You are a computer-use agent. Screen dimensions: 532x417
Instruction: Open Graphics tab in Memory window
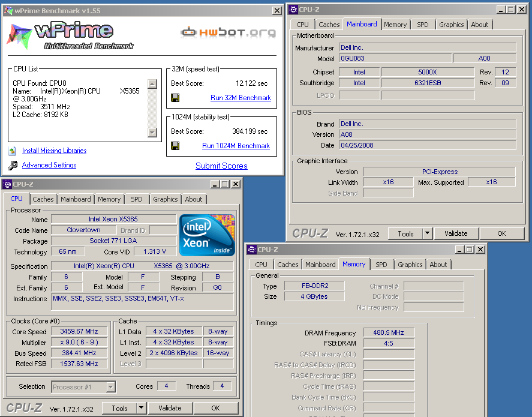click(410, 265)
